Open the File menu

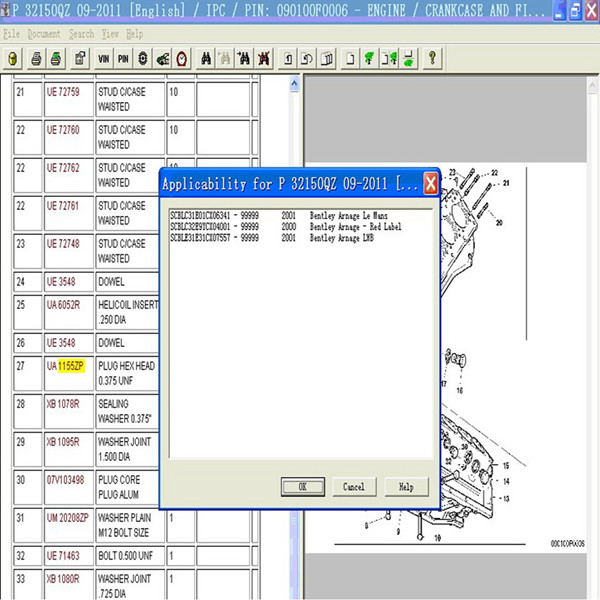11,34
